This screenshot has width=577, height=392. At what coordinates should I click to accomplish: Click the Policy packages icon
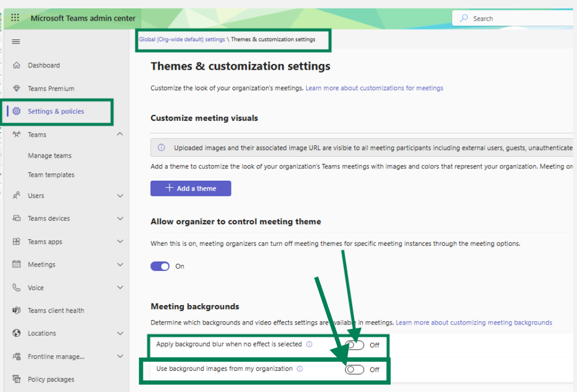17,379
